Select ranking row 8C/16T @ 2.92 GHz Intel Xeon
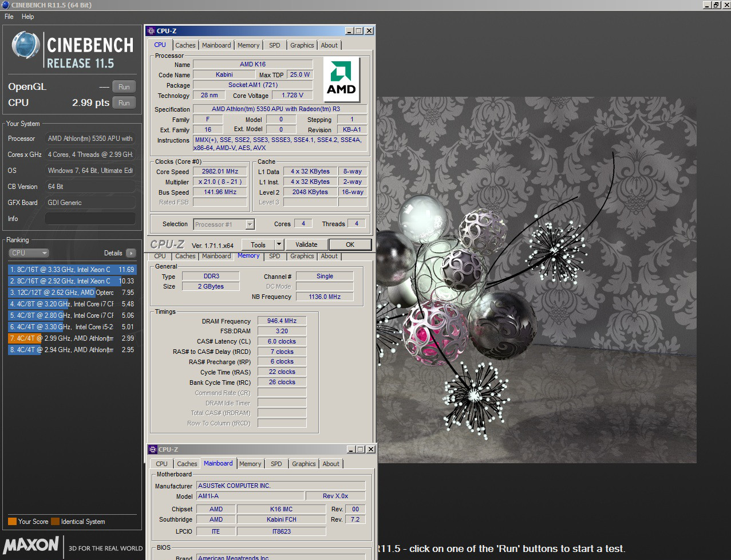Viewport: 731px width, 560px height. tap(72, 281)
